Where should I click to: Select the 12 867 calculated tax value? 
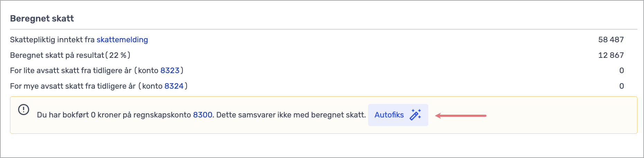click(611, 55)
